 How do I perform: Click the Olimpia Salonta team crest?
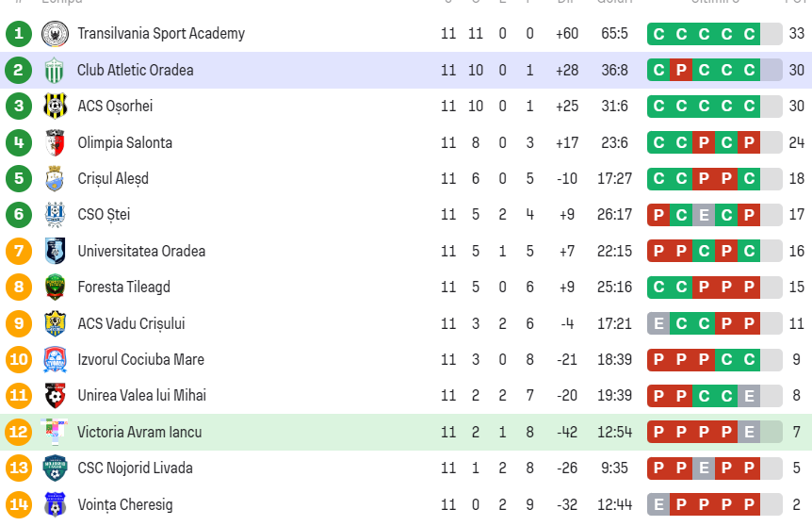pyautogui.click(x=56, y=143)
